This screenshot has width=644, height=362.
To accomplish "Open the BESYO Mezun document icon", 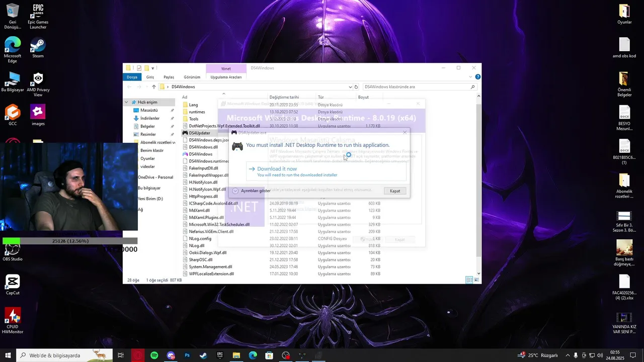I will (624, 118).
